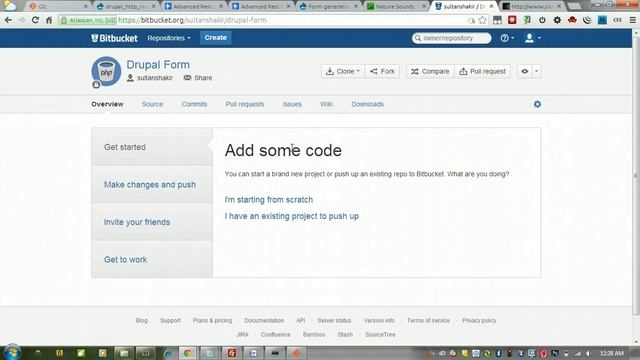Screen dimensions: 640x360
Task: Open Plans & pricing footer link
Action: click(212, 320)
